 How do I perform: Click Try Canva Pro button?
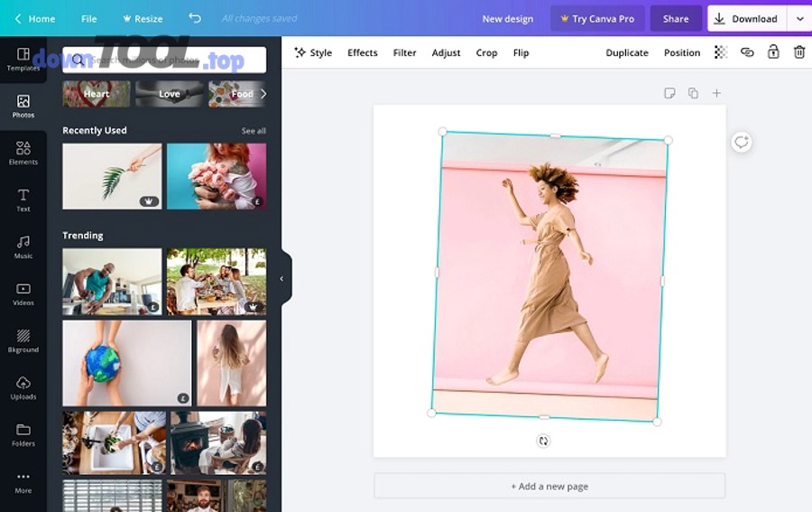pyautogui.click(x=597, y=19)
